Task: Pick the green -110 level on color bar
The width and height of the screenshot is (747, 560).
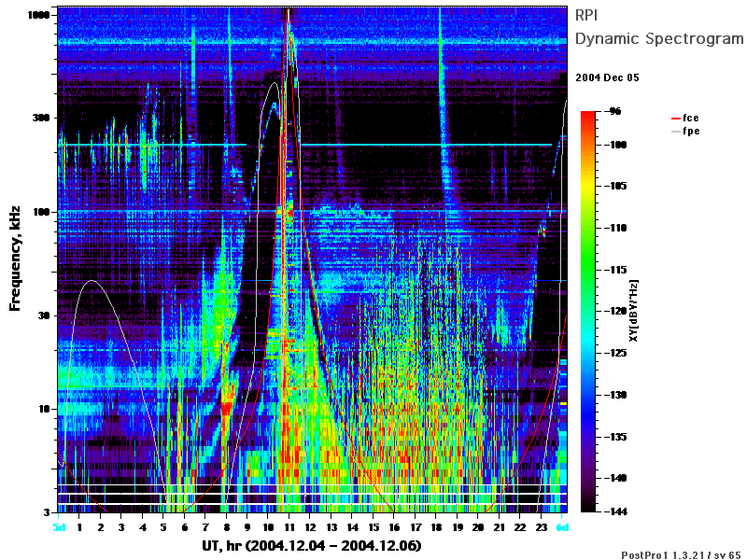Action: tap(588, 228)
